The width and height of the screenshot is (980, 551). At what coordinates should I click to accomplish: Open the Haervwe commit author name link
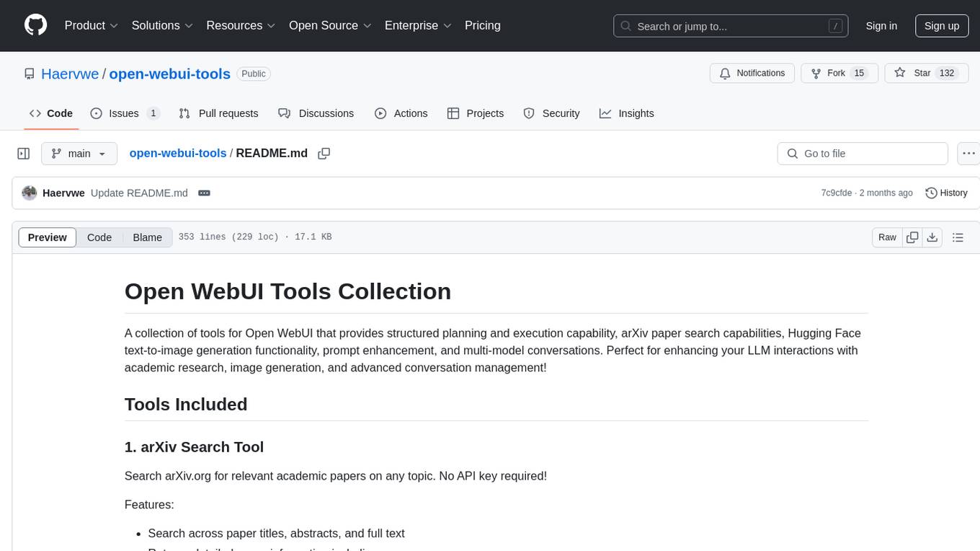tap(63, 193)
